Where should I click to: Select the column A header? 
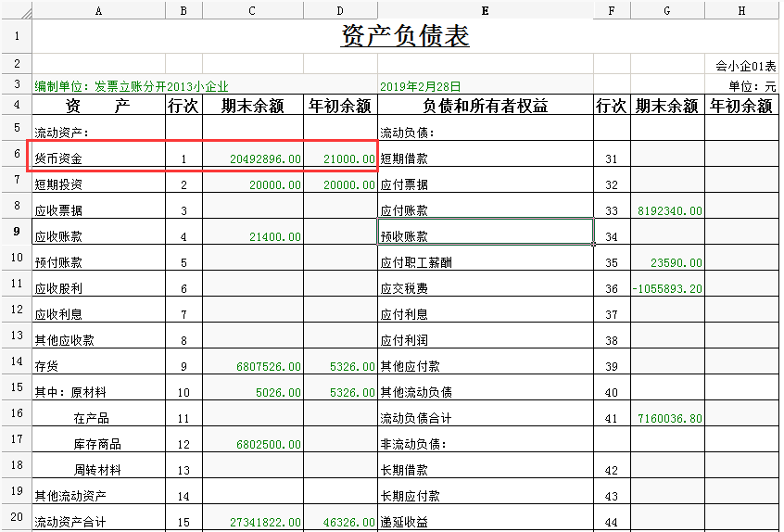(99, 10)
